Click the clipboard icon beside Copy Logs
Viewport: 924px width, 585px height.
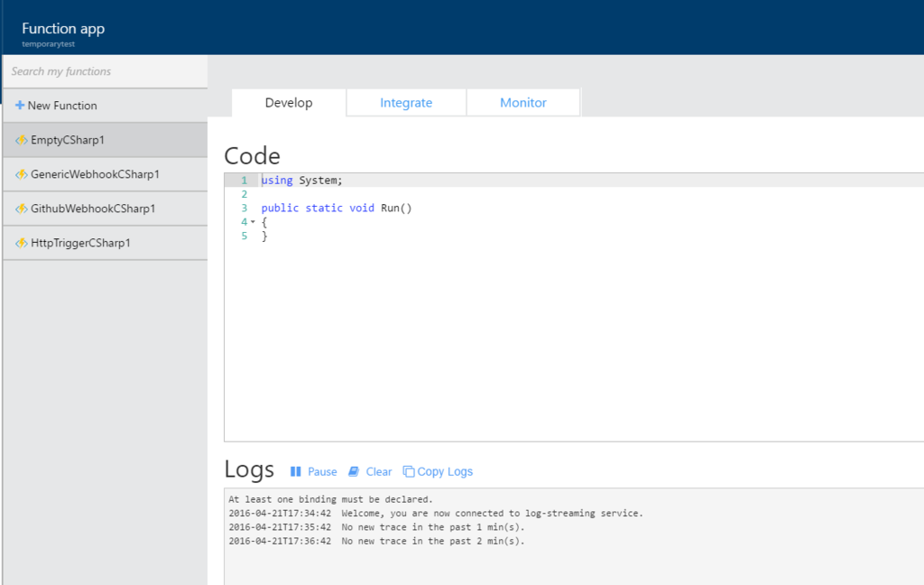[x=411, y=470]
